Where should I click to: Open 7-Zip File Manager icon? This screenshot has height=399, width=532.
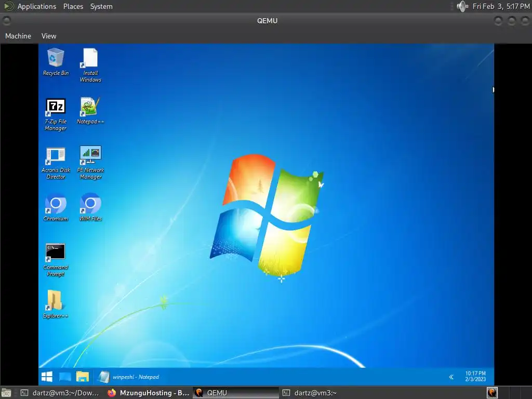coord(56,114)
